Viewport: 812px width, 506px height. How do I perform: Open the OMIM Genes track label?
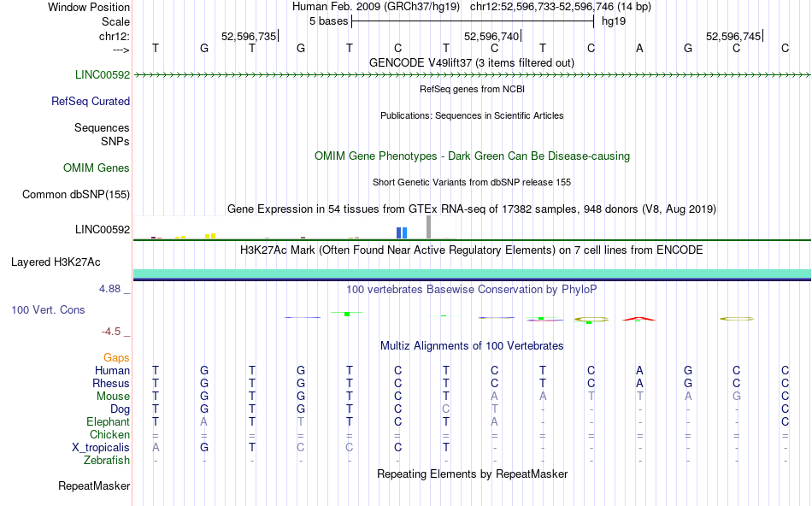pos(97,168)
